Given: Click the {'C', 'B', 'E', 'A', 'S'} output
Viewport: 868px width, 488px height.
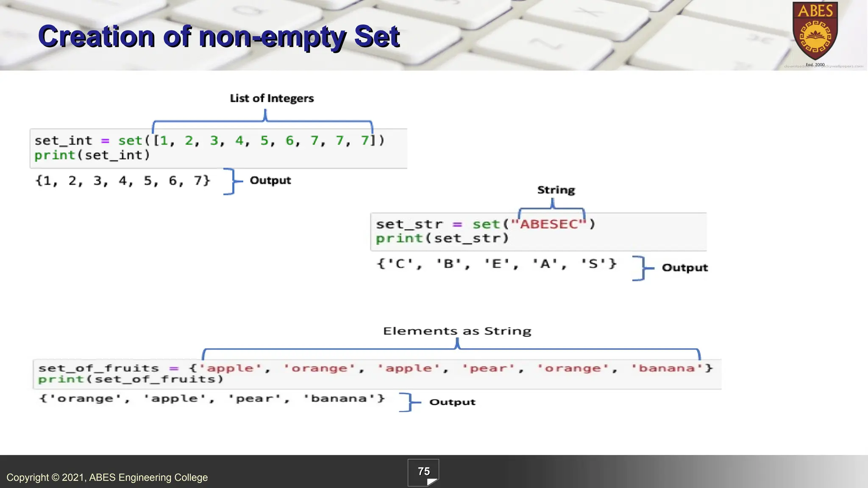Looking at the screenshot, I should 496,264.
